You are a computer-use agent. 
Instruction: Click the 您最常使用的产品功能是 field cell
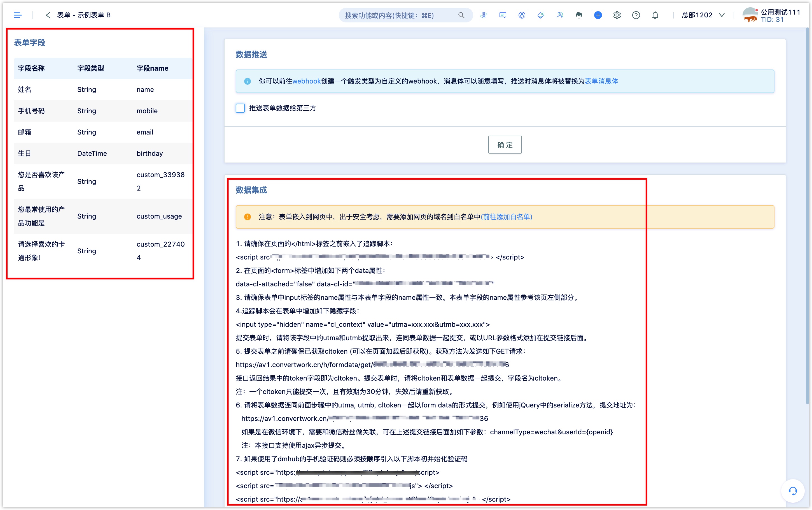tap(41, 216)
